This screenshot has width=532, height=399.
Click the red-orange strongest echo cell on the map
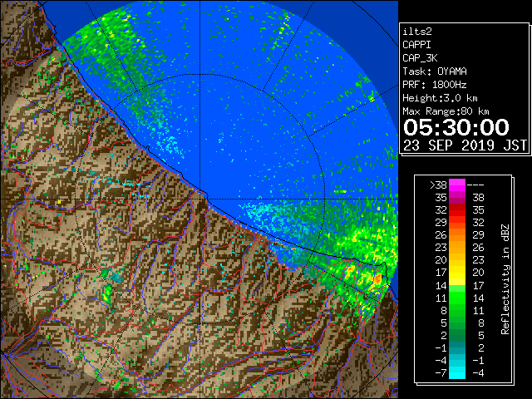point(377,279)
